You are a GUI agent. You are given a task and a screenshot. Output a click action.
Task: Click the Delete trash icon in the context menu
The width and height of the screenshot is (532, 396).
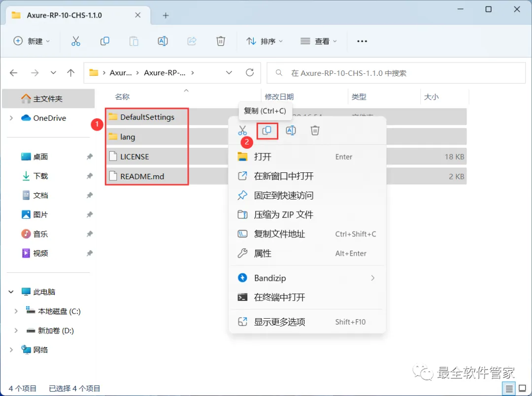pos(315,131)
